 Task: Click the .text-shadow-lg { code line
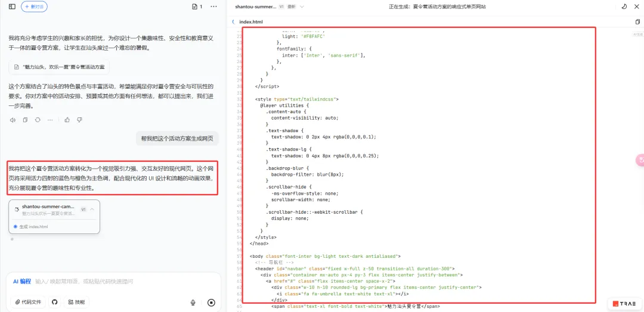(289, 149)
